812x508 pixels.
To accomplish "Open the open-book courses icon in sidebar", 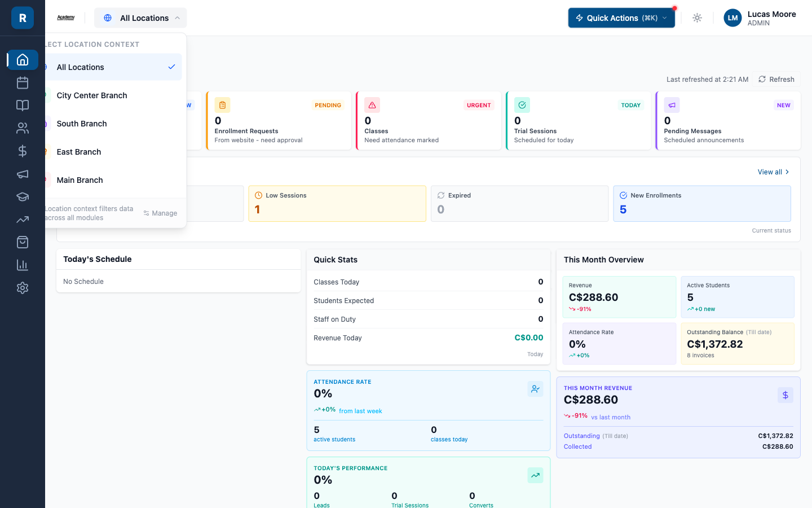I will click(x=23, y=106).
